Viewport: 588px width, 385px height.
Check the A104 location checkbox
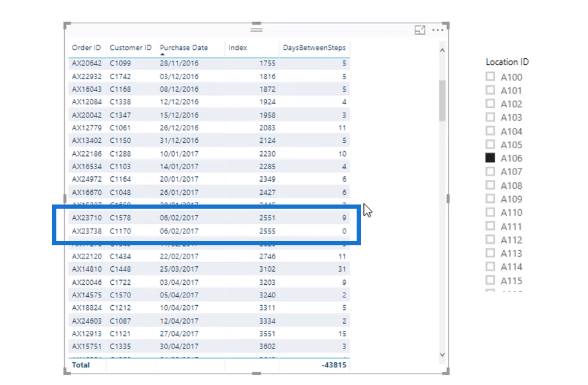click(490, 131)
